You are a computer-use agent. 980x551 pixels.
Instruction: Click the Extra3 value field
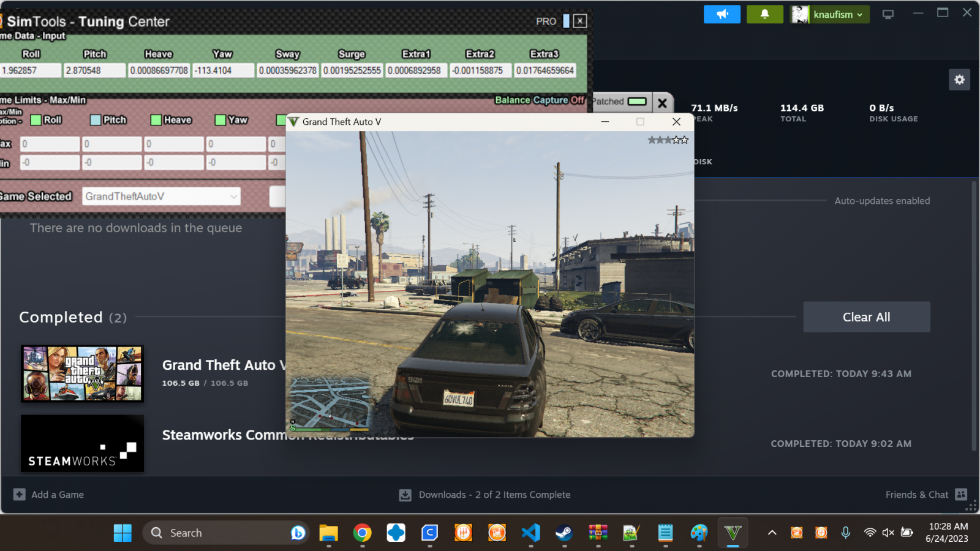click(x=545, y=70)
